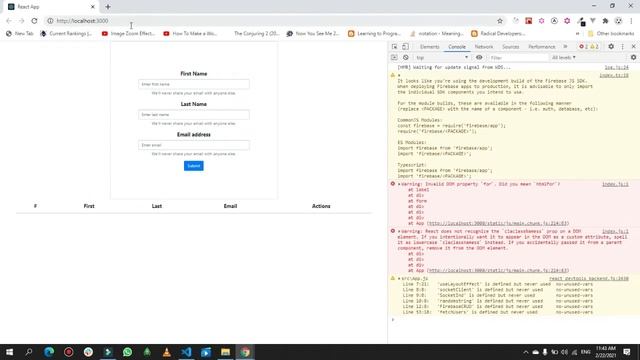Go forward with the browser forward arrow
Viewport: 640px width, 360px height.
[22, 21]
